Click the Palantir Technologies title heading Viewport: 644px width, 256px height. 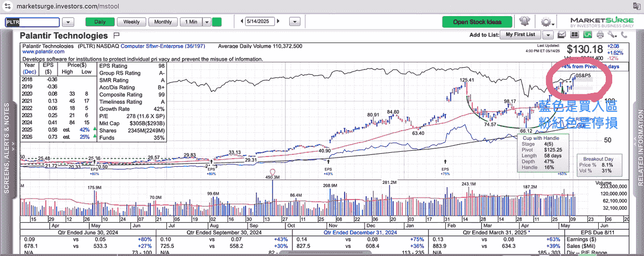tap(64, 35)
